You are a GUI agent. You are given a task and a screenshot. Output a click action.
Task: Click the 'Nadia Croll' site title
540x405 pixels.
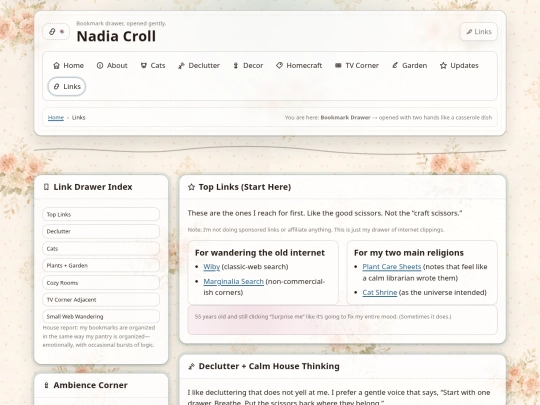pyautogui.click(x=116, y=36)
